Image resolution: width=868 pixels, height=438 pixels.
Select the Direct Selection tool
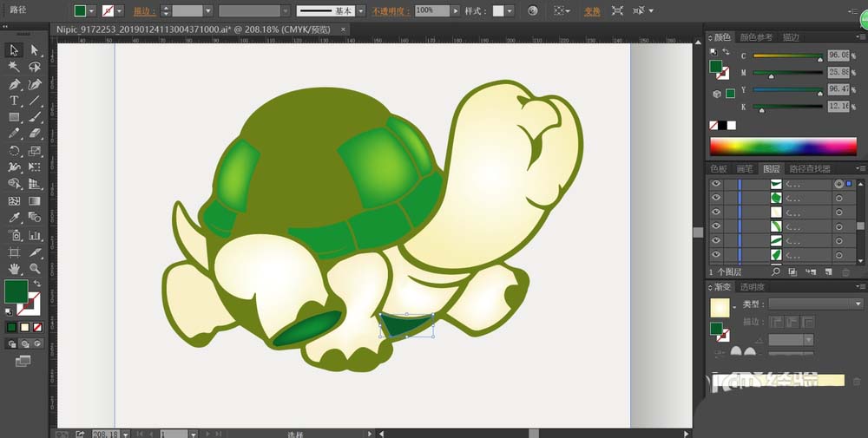tap(35, 50)
